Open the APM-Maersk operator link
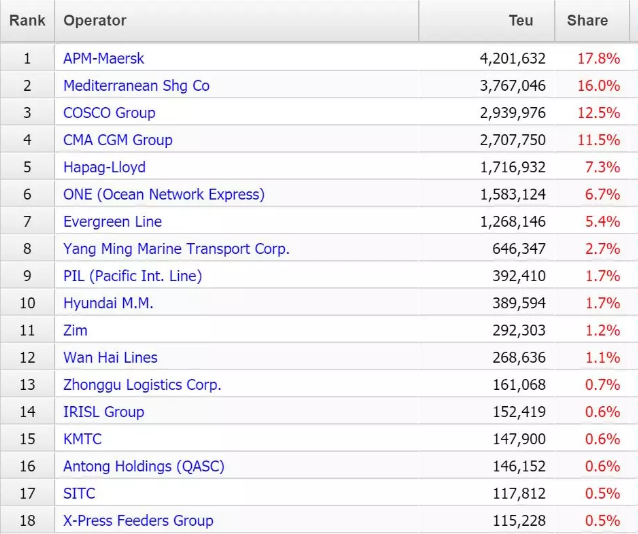The width and height of the screenshot is (638, 534). pos(103,59)
